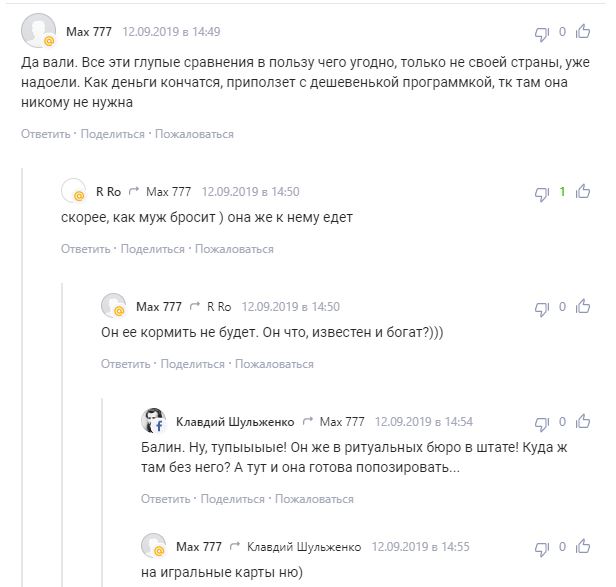This screenshot has width=616, height=587.
Task: Dislike Max 777's 14:55 reply
Action: coord(543,547)
